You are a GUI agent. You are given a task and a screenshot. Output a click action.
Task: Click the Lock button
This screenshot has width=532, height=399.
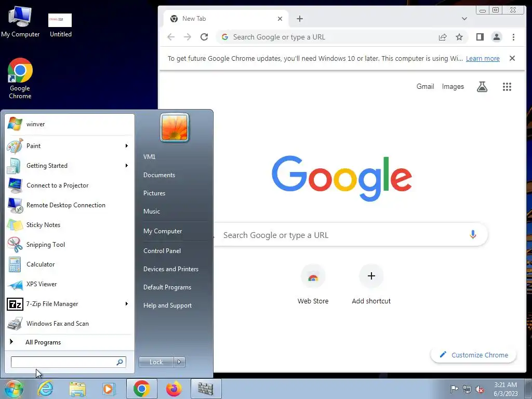click(x=156, y=362)
